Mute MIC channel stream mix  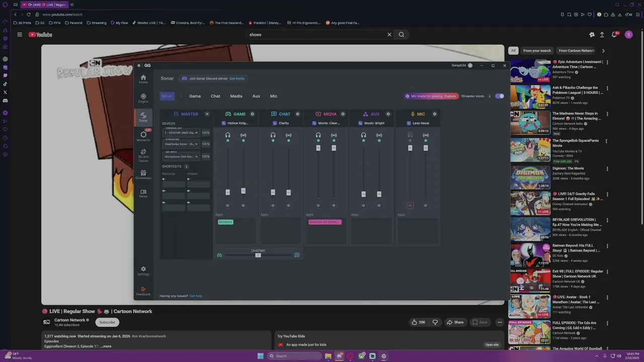[425, 206]
